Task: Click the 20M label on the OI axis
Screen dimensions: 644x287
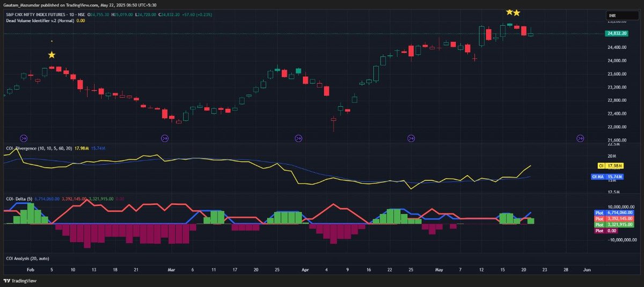Action: point(612,156)
